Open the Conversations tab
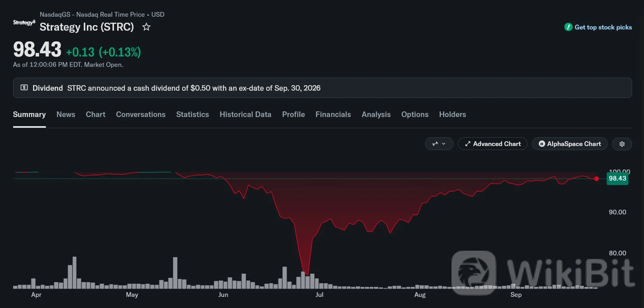Viewport: 644px width, 308px height. 141,115
